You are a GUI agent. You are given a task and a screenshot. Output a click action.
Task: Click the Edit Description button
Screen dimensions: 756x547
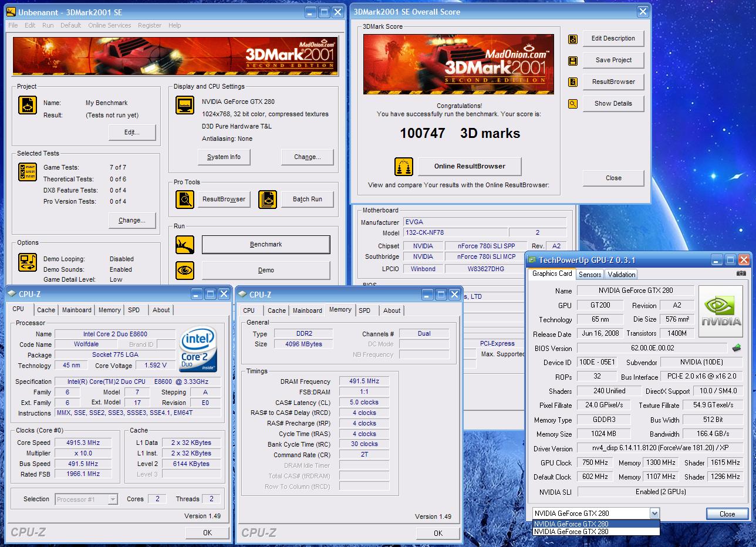(613, 38)
